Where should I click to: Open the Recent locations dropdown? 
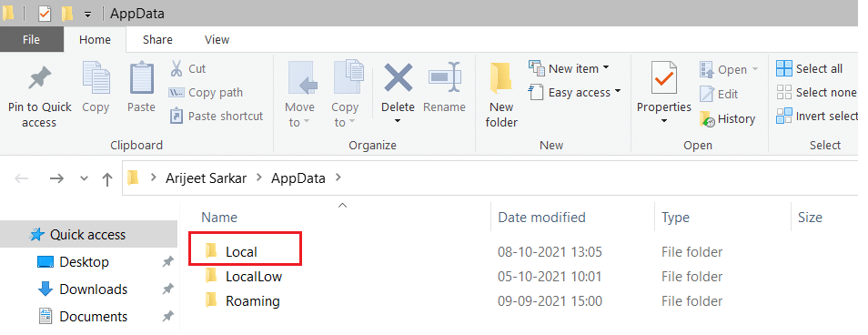tap(84, 178)
